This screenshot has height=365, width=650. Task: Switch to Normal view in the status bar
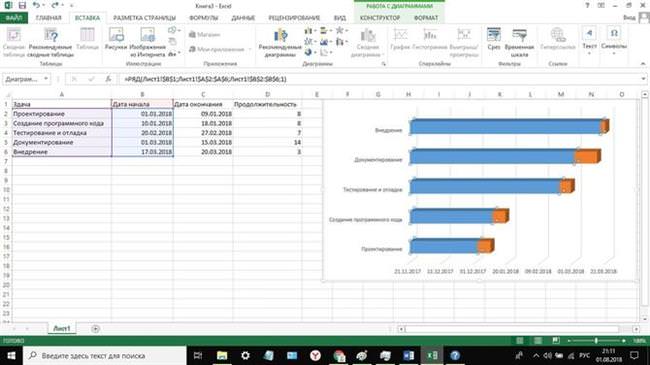[519, 341]
